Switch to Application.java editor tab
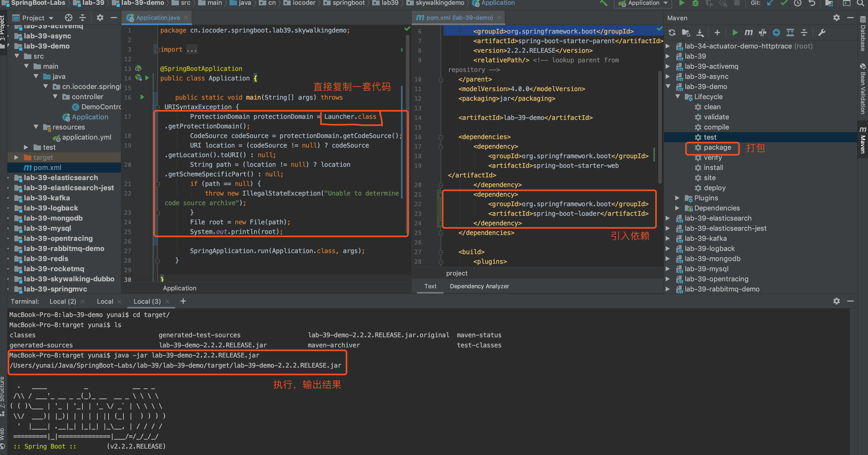 [x=157, y=18]
